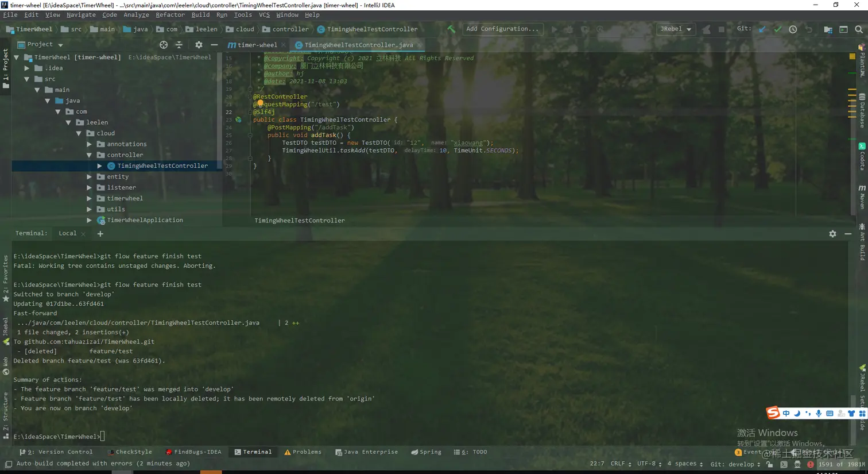This screenshot has height=474, width=868.
Task: Open the JRebel run configuration dropdown
Action: [676, 29]
